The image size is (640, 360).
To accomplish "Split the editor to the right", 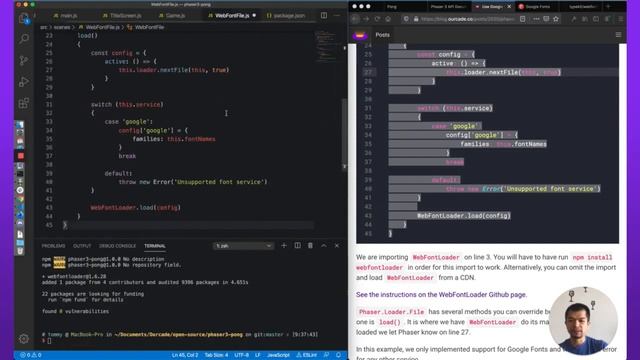I will 324,16.
